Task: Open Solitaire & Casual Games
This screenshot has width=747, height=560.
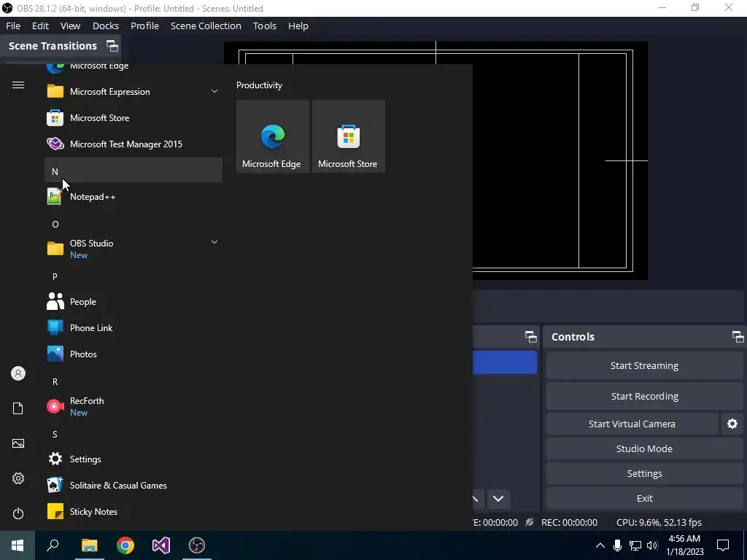Action: pos(133,485)
